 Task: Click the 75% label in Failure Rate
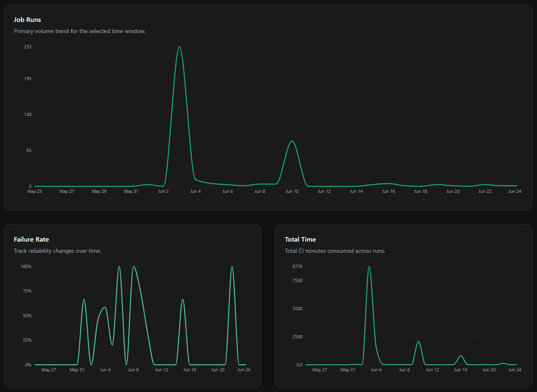click(x=27, y=291)
